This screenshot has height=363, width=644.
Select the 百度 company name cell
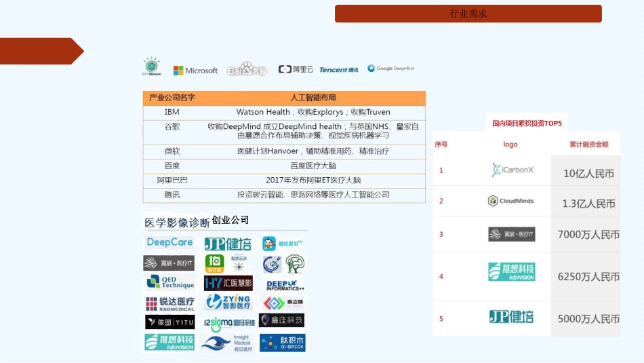tap(172, 166)
